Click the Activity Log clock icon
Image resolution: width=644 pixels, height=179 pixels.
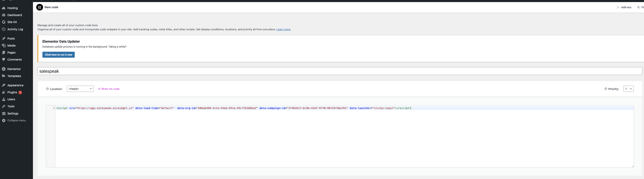coord(4,29)
